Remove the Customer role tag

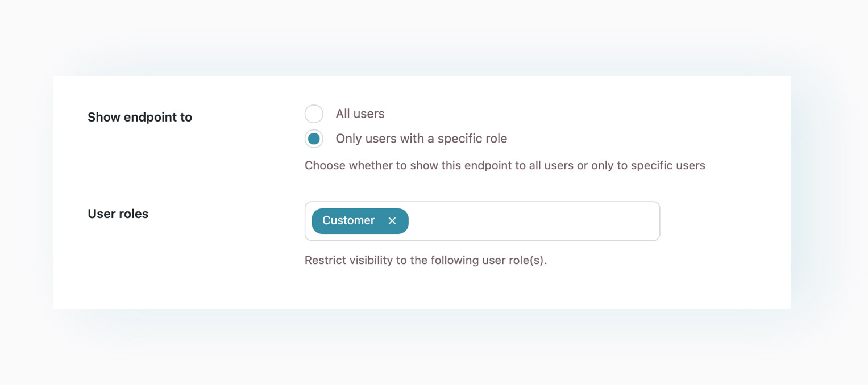tap(392, 221)
